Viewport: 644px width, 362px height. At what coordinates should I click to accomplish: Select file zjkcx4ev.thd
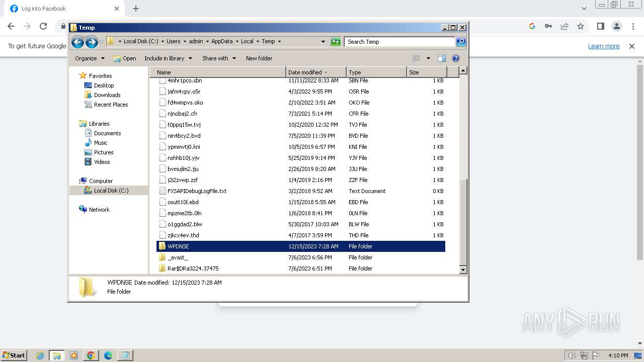coord(301,235)
